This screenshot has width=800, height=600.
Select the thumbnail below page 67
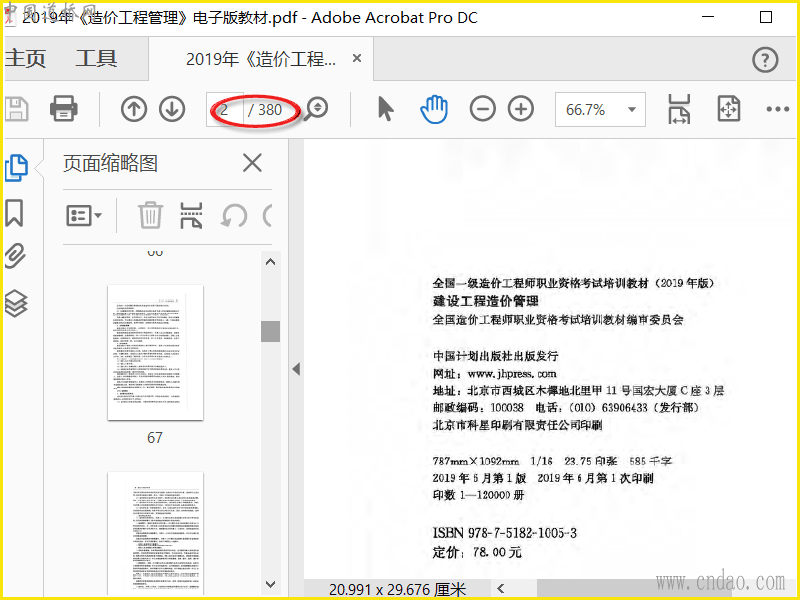pos(155,534)
